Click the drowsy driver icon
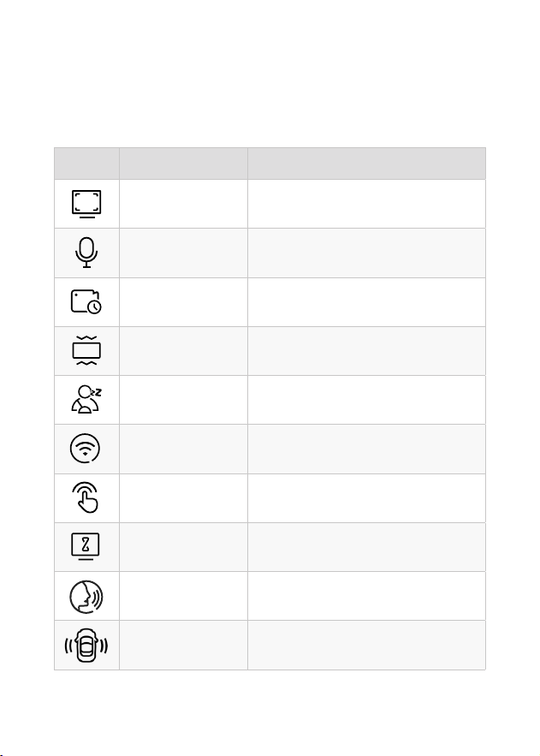 (86, 399)
